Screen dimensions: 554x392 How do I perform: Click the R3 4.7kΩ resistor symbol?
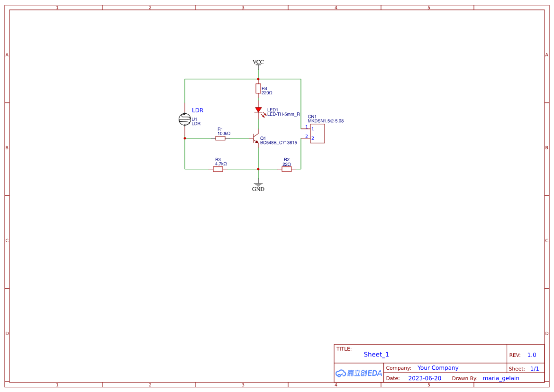(218, 169)
